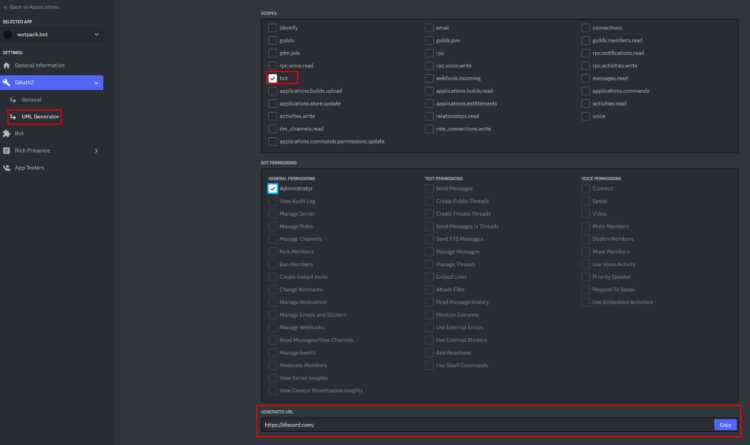Enable the Manage Messages permission
Image resolution: width=750 pixels, height=445 pixels.
click(x=429, y=252)
